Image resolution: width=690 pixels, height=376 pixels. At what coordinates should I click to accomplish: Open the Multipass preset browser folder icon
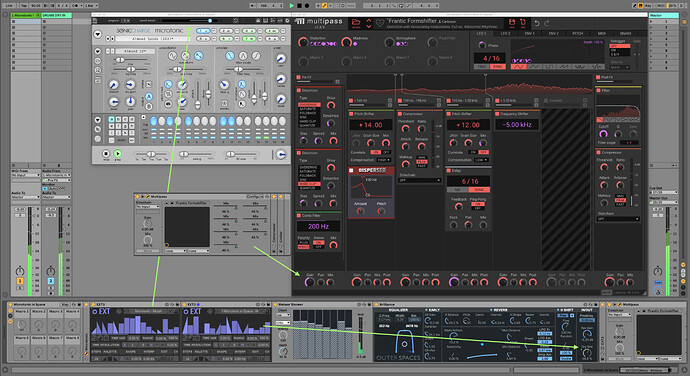(x=356, y=22)
